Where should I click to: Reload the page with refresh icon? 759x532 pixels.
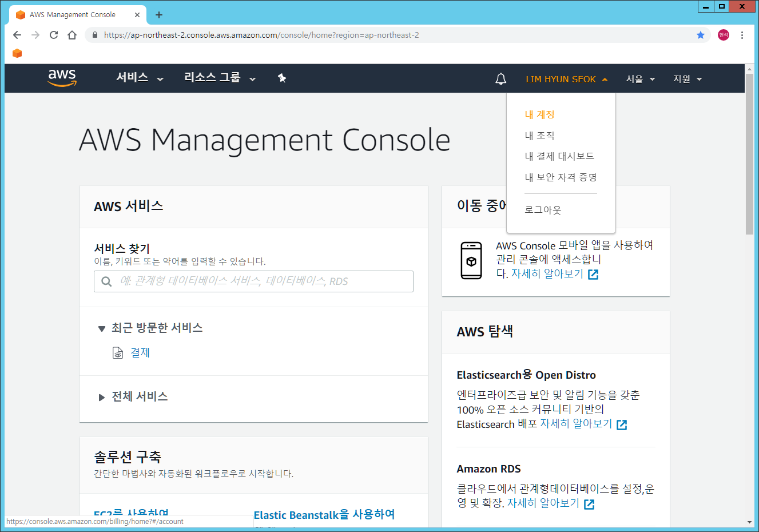[54, 35]
